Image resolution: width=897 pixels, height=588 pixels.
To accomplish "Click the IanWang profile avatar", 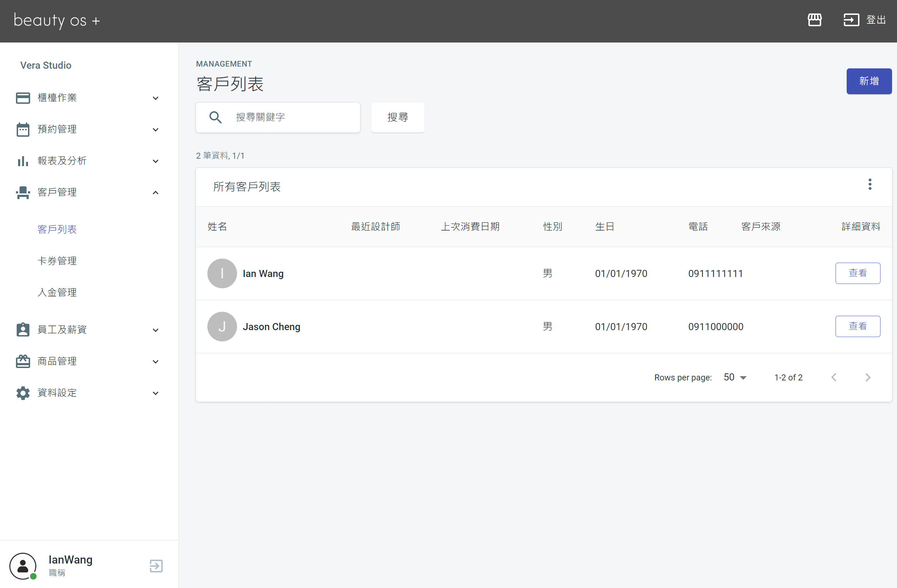I will click(x=23, y=565).
